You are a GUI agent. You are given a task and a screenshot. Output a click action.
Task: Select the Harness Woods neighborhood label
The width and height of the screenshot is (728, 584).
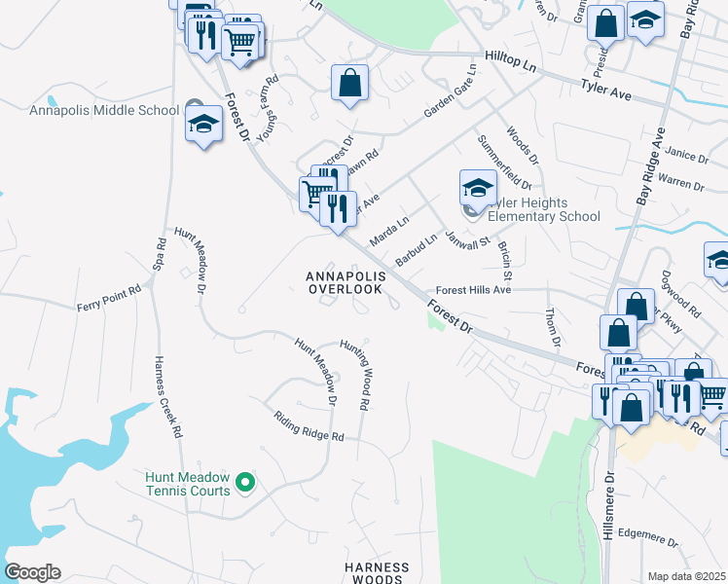377,573
